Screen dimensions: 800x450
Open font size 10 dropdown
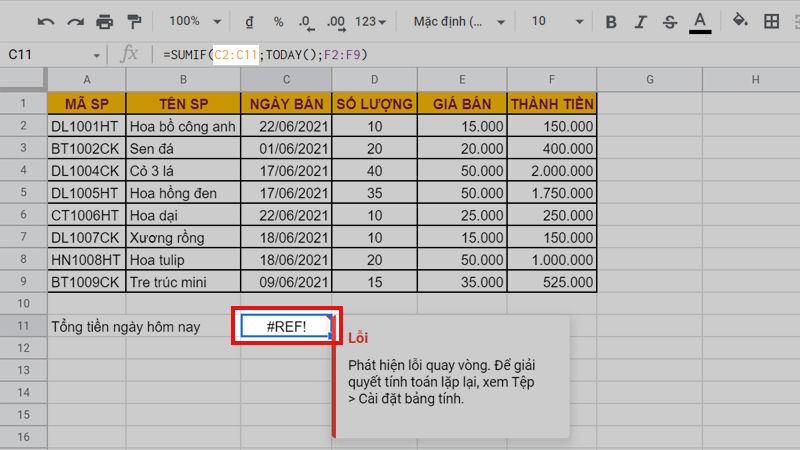coord(557,21)
